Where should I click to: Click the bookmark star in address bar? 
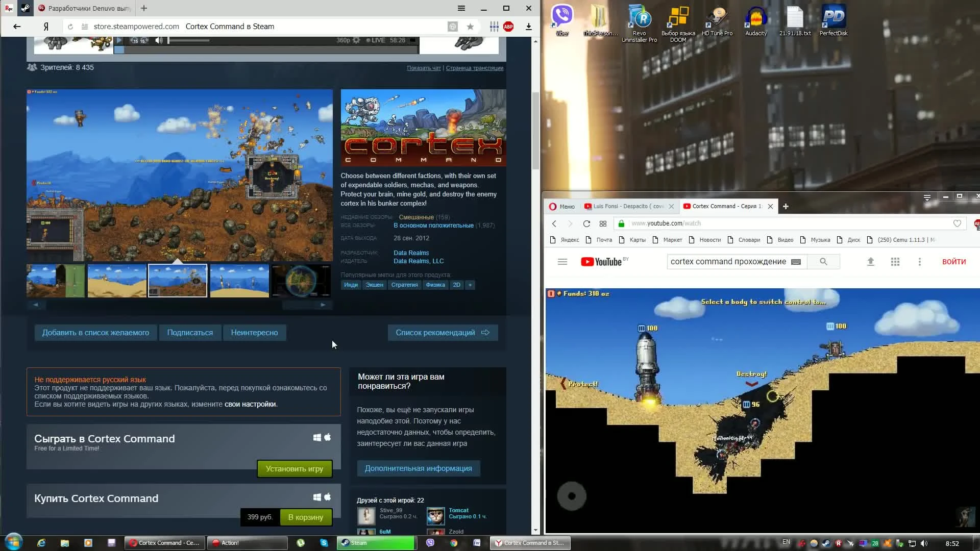tap(470, 27)
